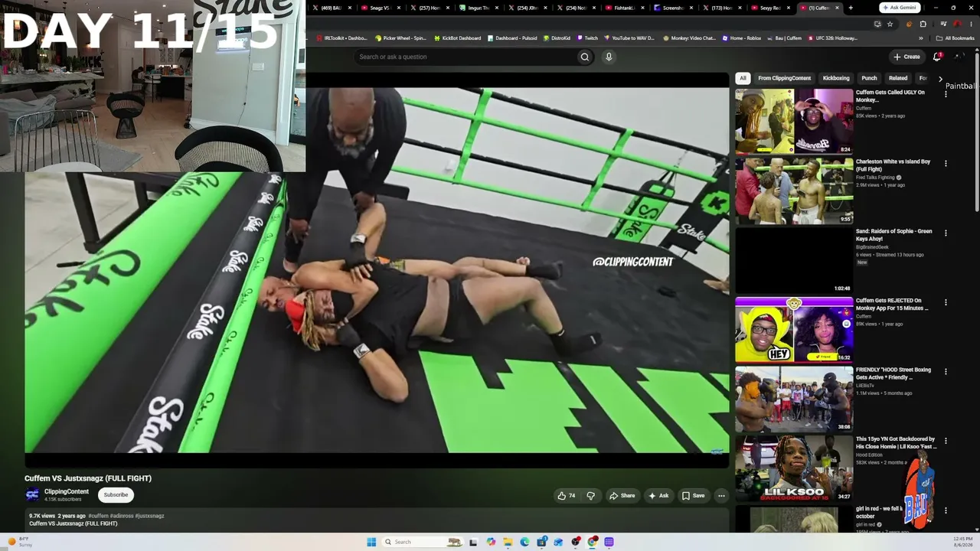
Task: Click Ask Gemini button
Action: 900,8
